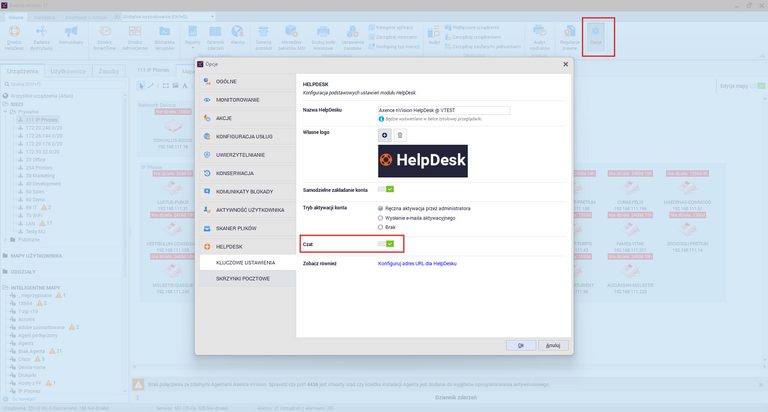The image size is (768, 412).
Task: Click the Kategorie aplikacji ribbon item
Action: pyautogui.click(x=391, y=27)
